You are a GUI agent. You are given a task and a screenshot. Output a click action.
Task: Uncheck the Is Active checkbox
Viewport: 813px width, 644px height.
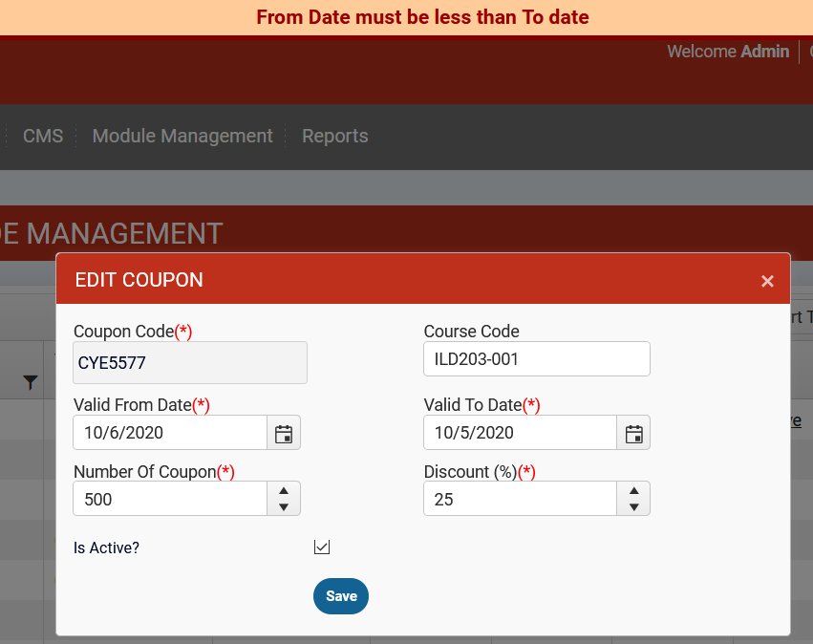322,547
